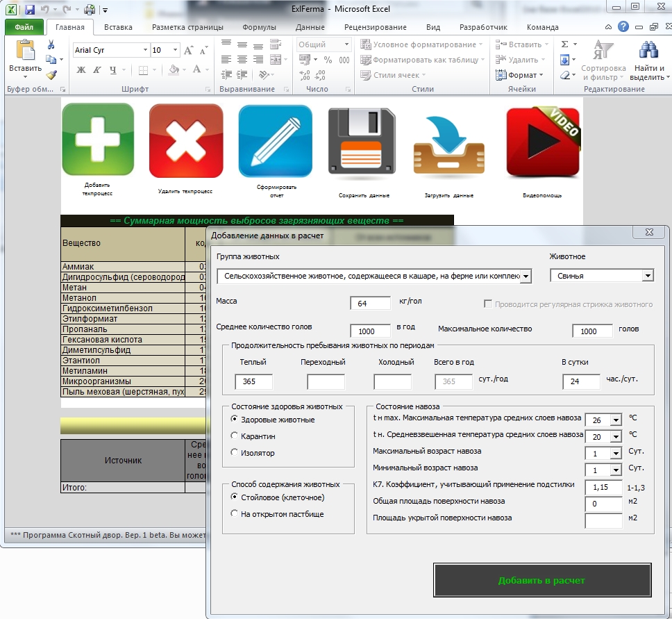
Task: Click the floppy disk Save data icon
Action: point(362,141)
